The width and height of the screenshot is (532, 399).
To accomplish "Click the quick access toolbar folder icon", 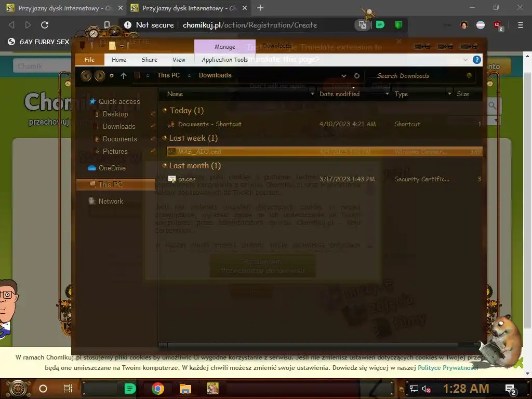I will tap(113, 46).
